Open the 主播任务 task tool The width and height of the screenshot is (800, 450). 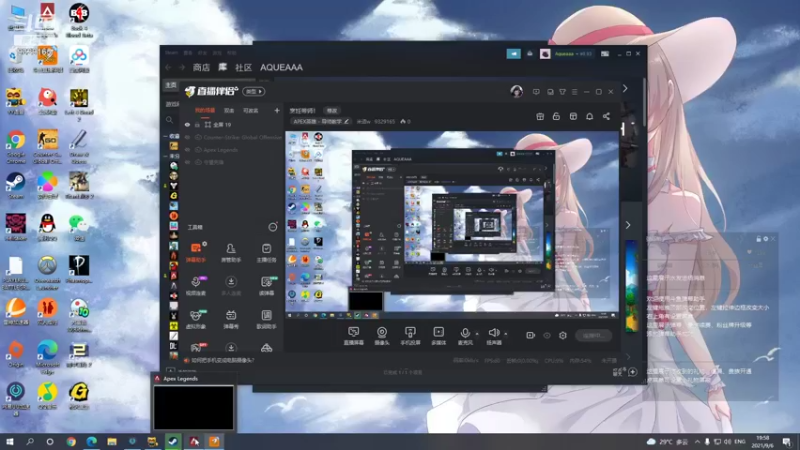click(266, 253)
